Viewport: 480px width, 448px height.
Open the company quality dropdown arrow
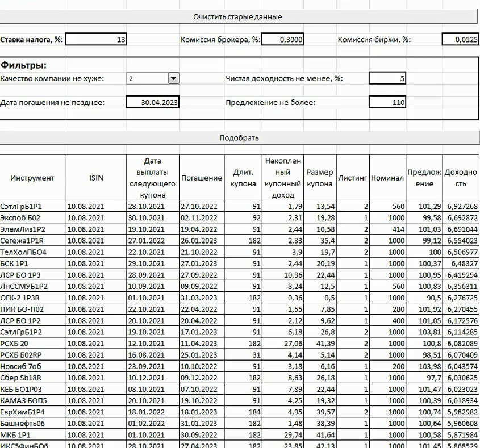(174, 79)
